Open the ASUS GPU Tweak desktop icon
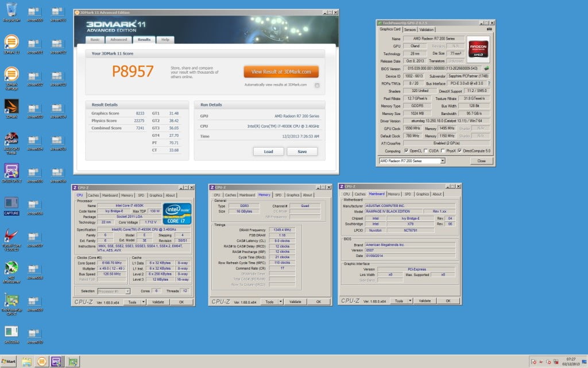Image resolution: width=588 pixels, height=368 pixels. point(11,139)
